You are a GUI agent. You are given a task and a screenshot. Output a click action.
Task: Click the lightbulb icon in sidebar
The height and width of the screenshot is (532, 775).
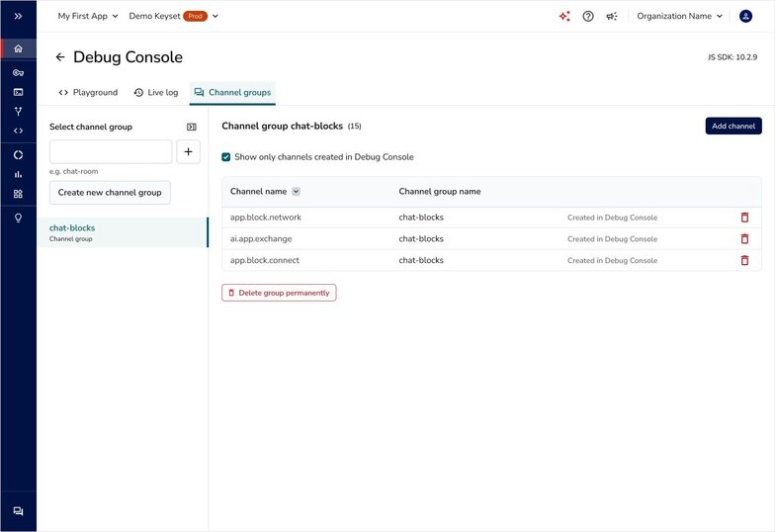pos(18,218)
